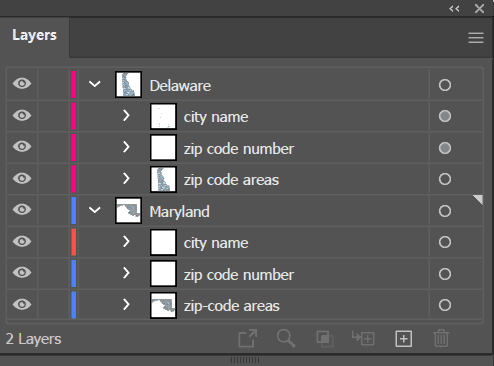Screen dimensions: 494x366
Task: Click target circle for zip code areas
Action: [x=445, y=179]
